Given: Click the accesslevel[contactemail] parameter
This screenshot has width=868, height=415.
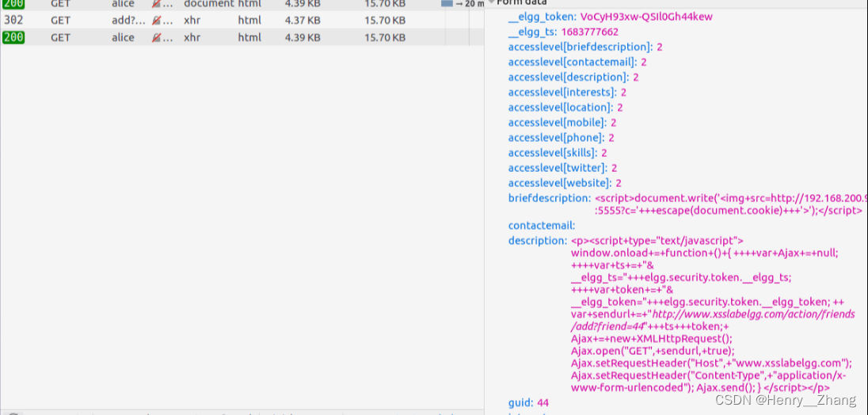Looking at the screenshot, I should [573, 62].
